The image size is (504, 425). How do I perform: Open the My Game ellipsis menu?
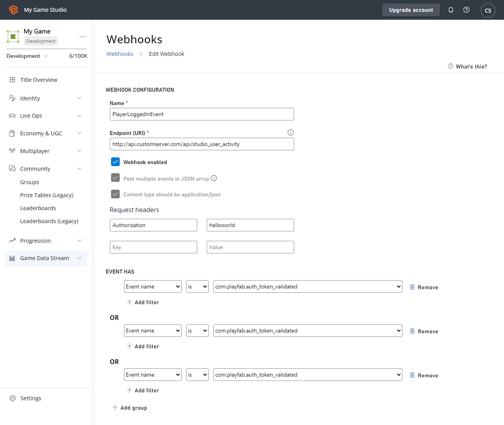(82, 36)
